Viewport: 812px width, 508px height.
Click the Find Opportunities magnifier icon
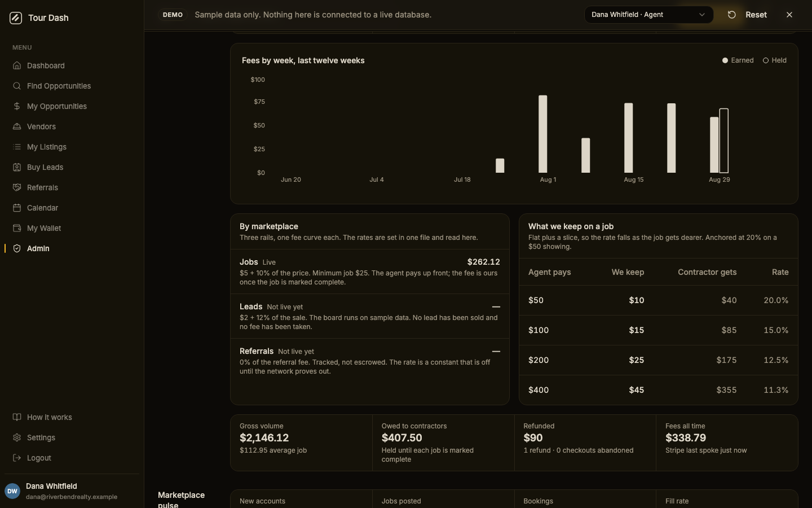tap(17, 86)
